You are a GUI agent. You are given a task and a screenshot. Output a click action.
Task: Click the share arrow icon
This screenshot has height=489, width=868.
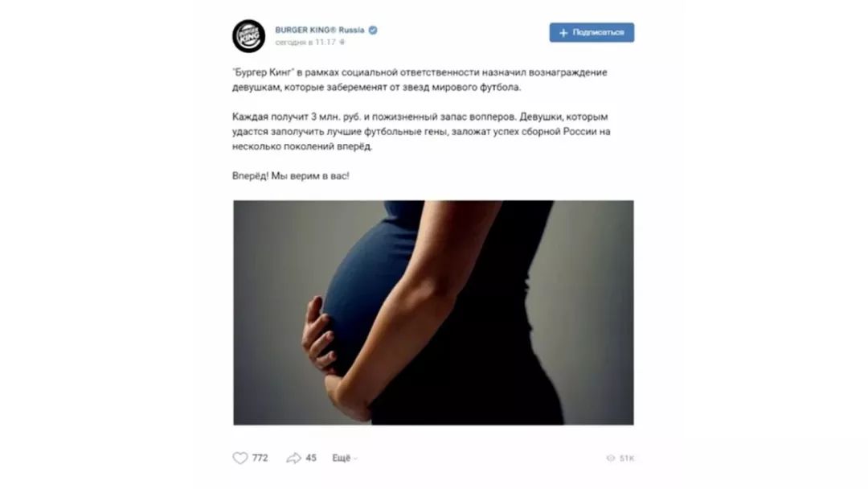click(x=293, y=458)
